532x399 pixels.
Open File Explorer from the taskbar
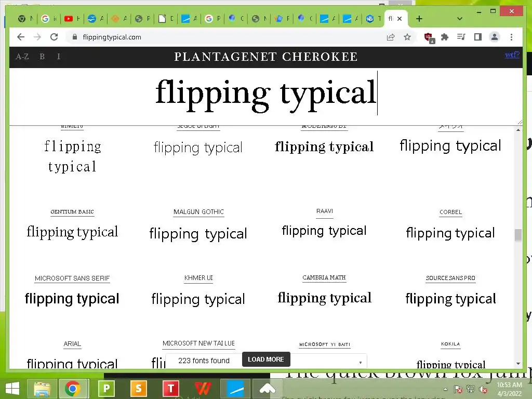click(42, 389)
